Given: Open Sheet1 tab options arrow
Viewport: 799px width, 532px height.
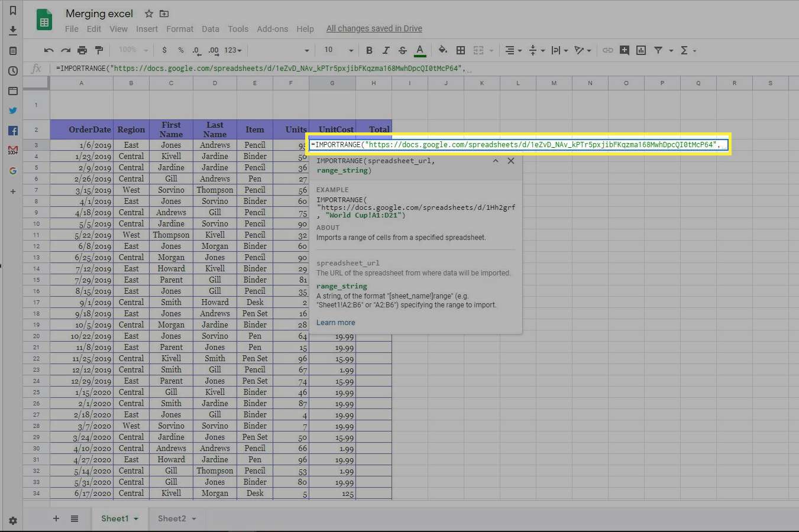Looking at the screenshot, I should (136, 519).
